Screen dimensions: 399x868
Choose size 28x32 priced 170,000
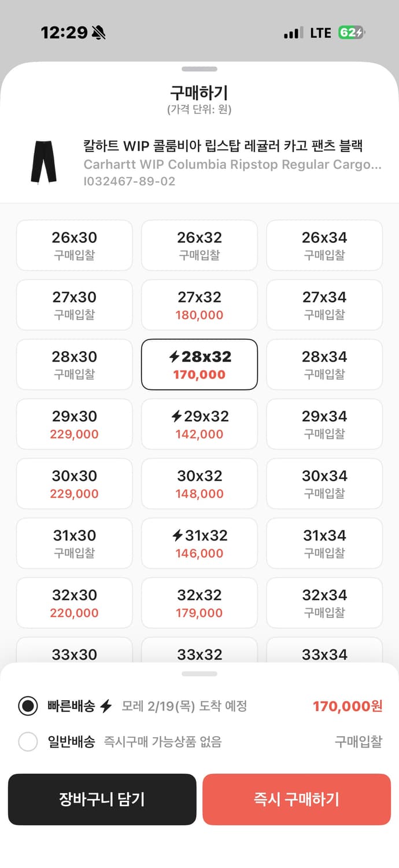pyautogui.click(x=199, y=365)
